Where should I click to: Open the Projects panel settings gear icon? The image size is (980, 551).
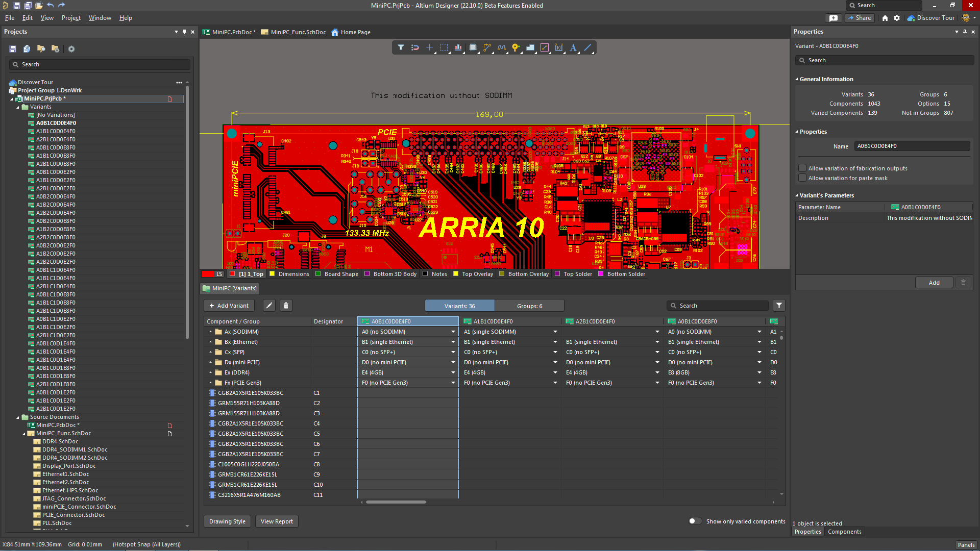coord(71,48)
